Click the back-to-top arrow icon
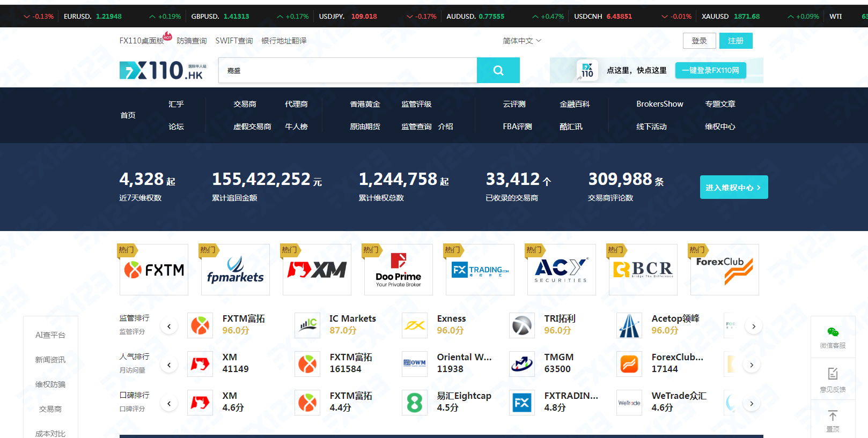Image resolution: width=868 pixels, height=438 pixels. coord(833,416)
